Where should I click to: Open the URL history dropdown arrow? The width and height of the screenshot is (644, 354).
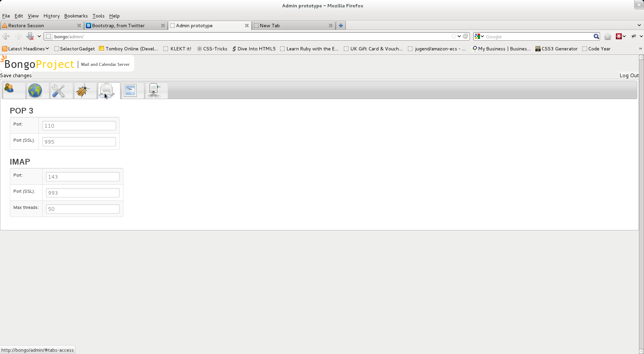pyautogui.click(x=459, y=36)
